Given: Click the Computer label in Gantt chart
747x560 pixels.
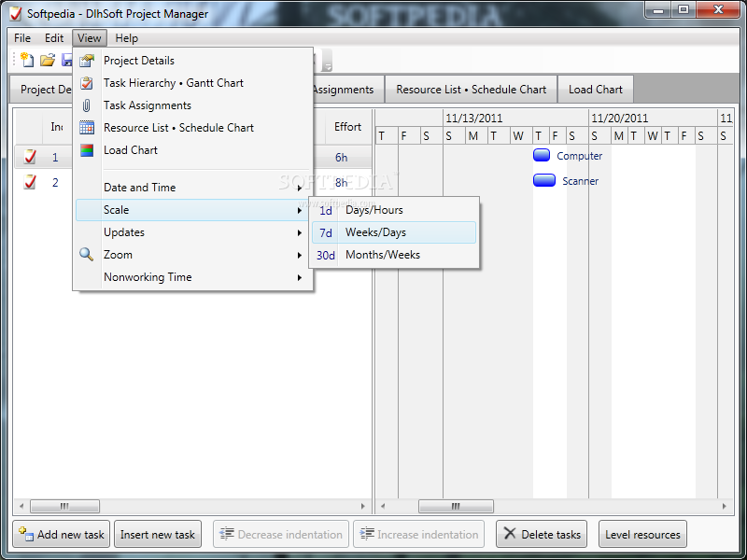Looking at the screenshot, I should tap(579, 156).
